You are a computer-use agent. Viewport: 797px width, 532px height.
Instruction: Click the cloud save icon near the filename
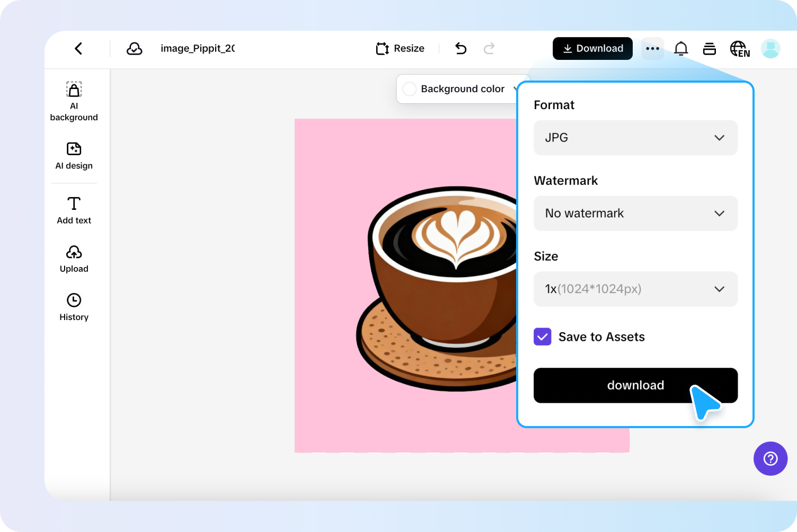coord(135,48)
